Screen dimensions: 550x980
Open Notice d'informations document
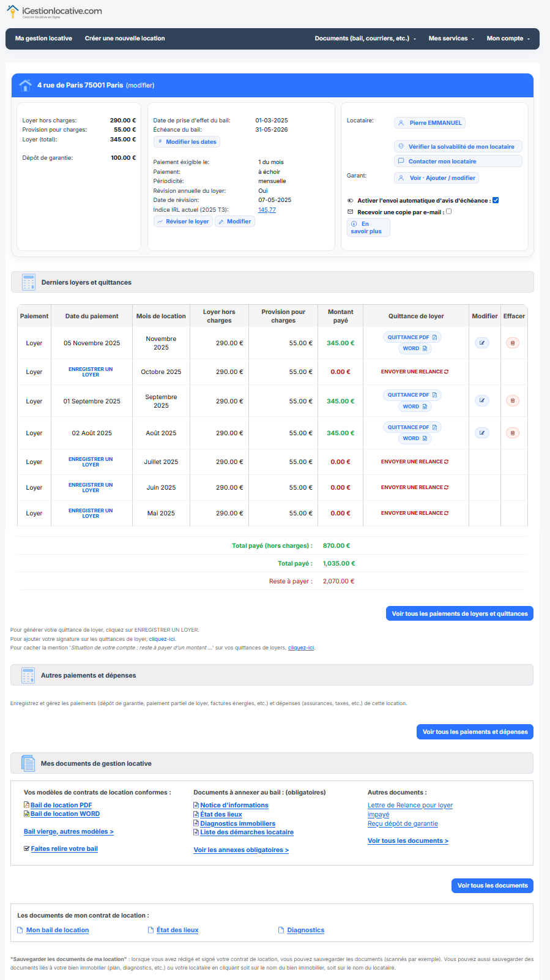(x=234, y=806)
